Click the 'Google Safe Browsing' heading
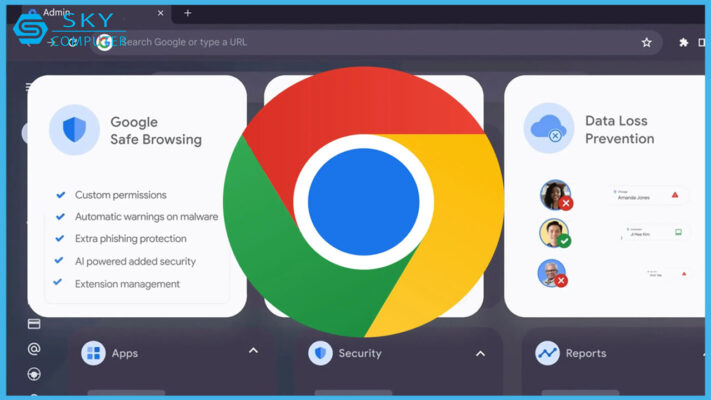The width and height of the screenshot is (711, 400). (x=156, y=131)
